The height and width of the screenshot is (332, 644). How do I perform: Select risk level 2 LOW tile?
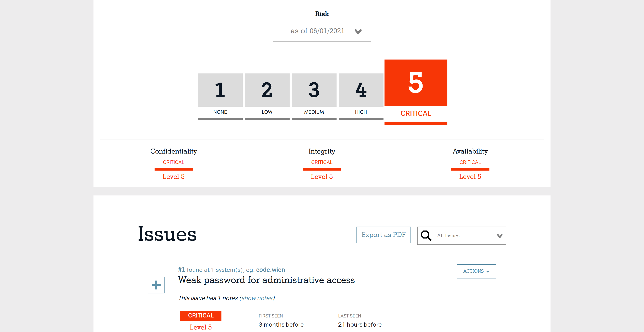(267, 90)
